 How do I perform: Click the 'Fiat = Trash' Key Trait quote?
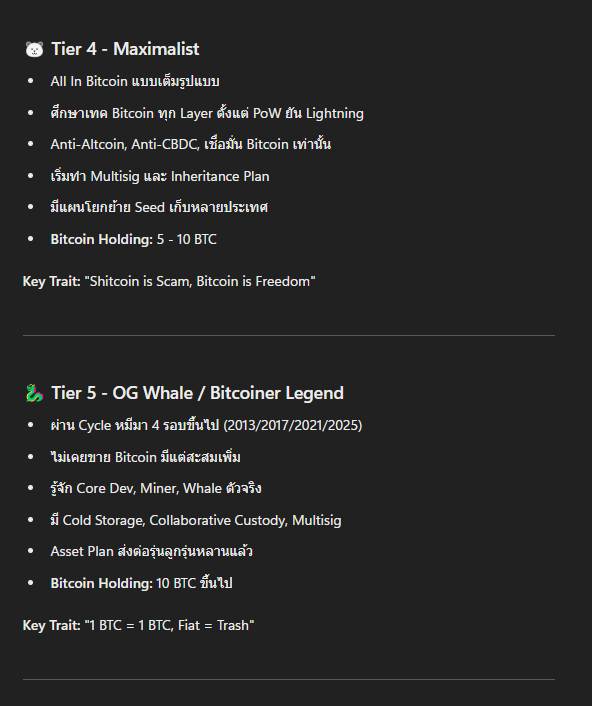[x=169, y=625]
